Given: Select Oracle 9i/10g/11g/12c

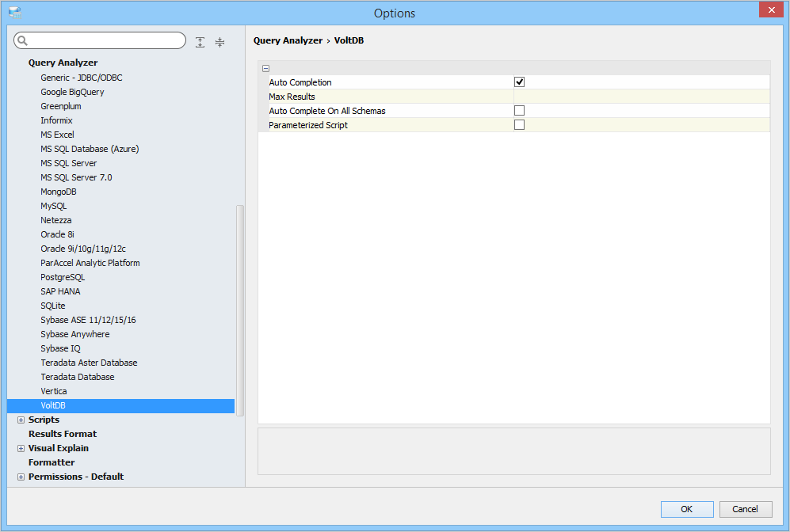Looking at the screenshot, I should (x=83, y=249).
